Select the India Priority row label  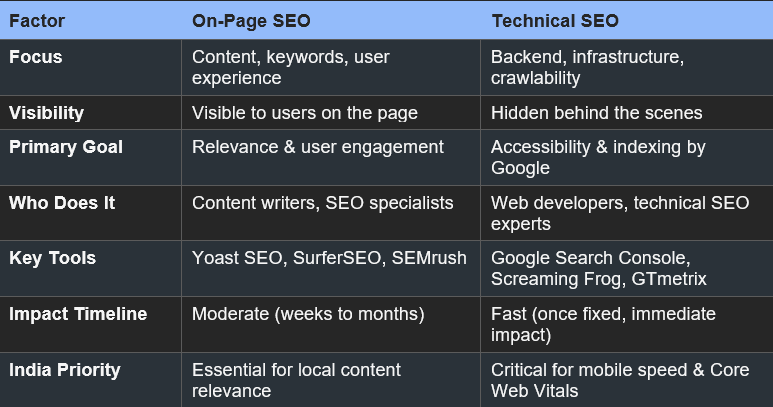(x=65, y=370)
